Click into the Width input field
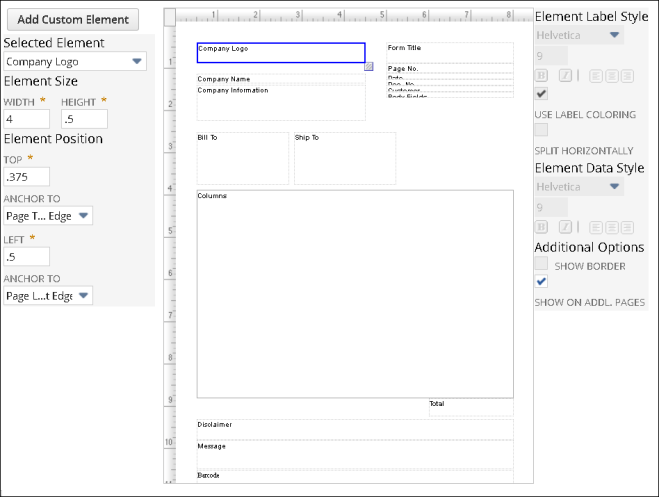 click(27, 119)
